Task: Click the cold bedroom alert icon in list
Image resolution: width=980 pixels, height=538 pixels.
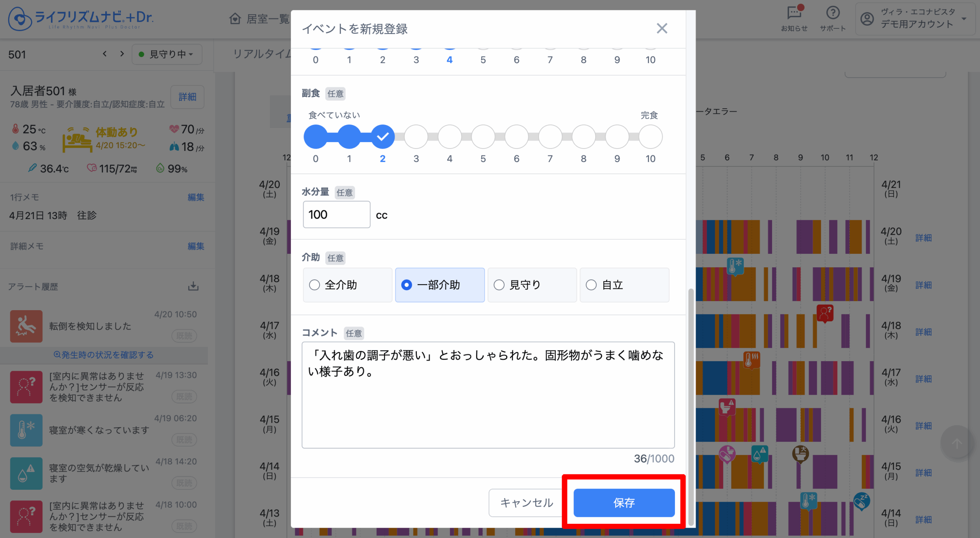Action: point(26,430)
